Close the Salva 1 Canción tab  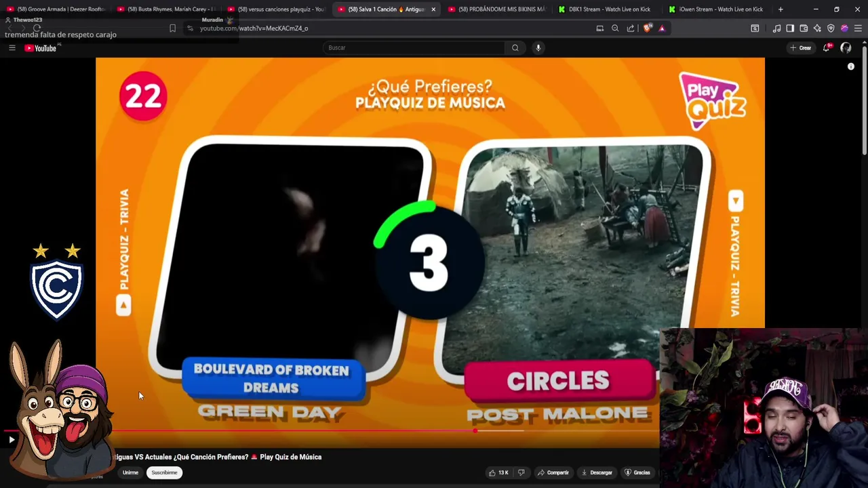433,9
